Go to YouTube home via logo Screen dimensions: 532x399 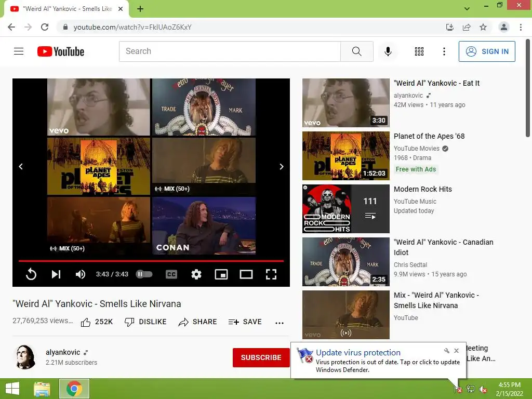pyautogui.click(x=61, y=51)
